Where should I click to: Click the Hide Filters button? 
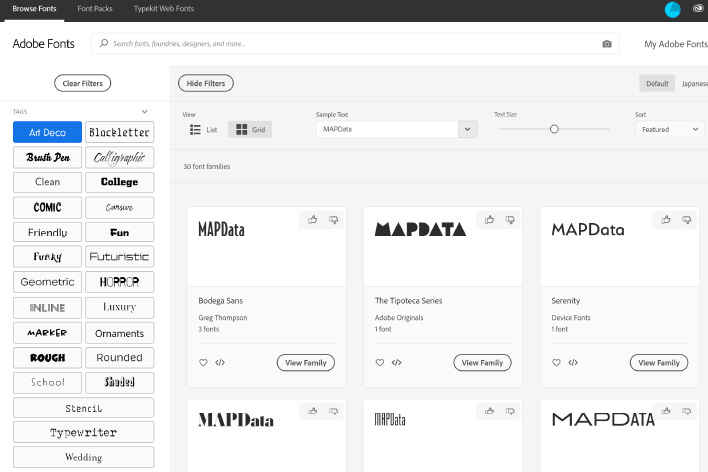point(206,83)
